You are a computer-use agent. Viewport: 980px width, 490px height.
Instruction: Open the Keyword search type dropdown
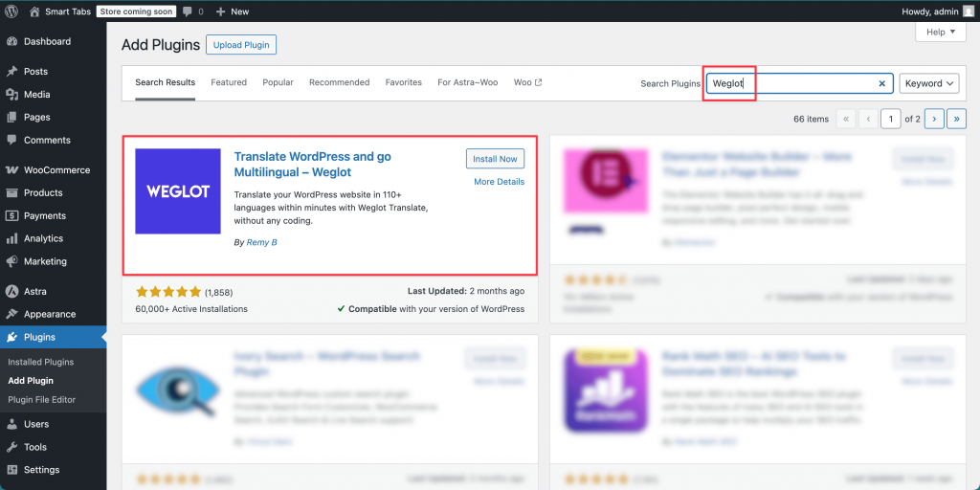tap(928, 83)
